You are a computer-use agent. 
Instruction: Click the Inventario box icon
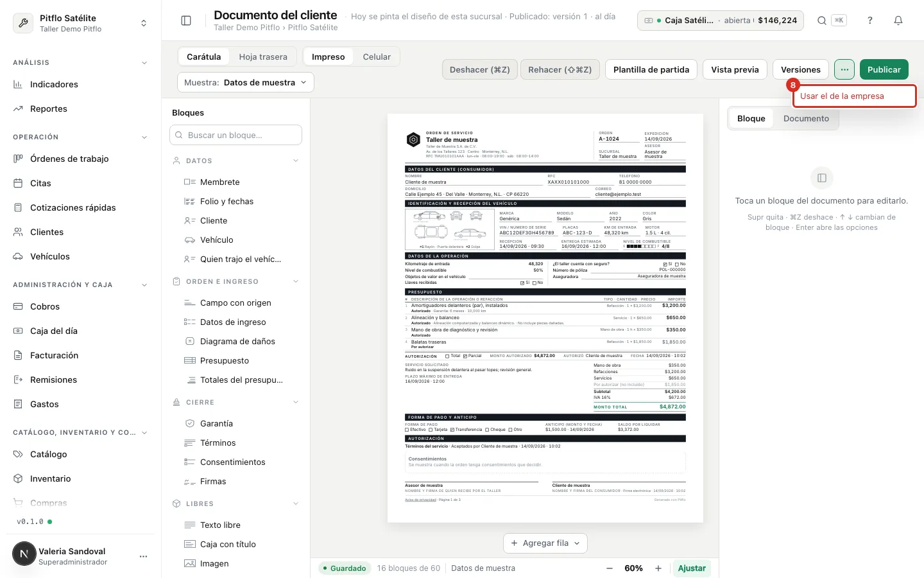pyautogui.click(x=18, y=478)
